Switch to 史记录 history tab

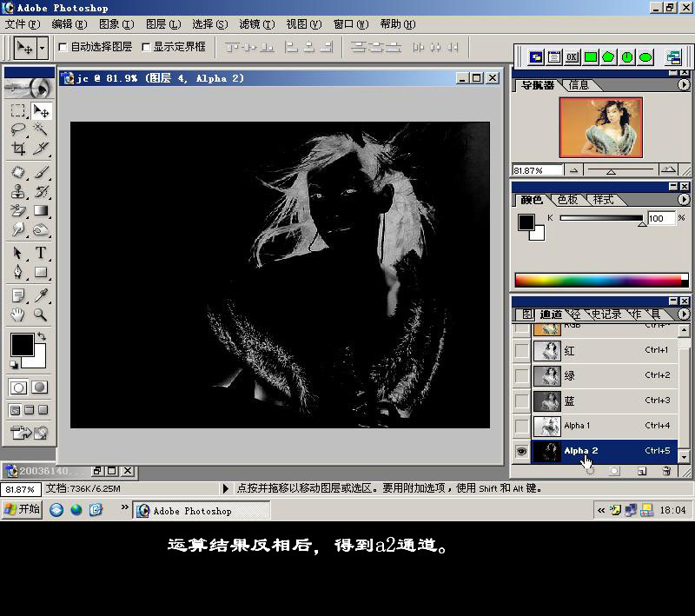606,315
